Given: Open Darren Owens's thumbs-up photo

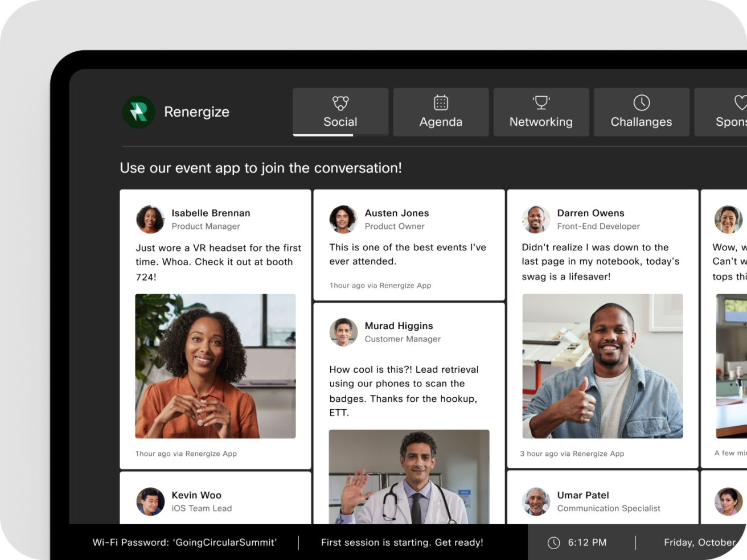Looking at the screenshot, I should [x=602, y=366].
